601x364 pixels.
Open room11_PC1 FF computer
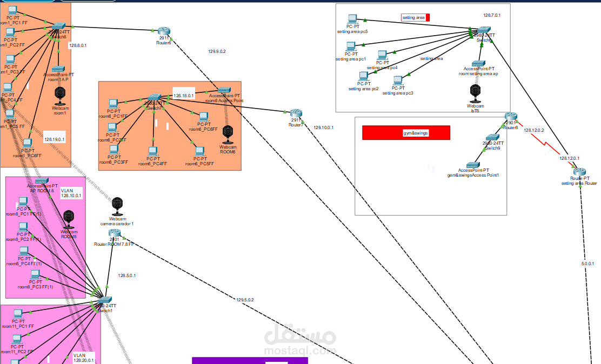click(x=18, y=314)
